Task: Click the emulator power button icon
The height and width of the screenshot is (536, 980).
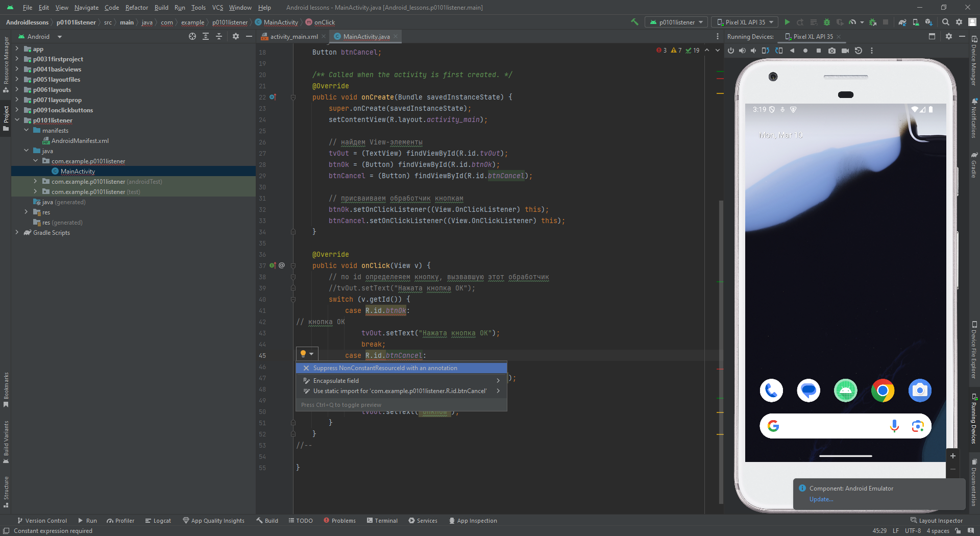Action: point(731,51)
